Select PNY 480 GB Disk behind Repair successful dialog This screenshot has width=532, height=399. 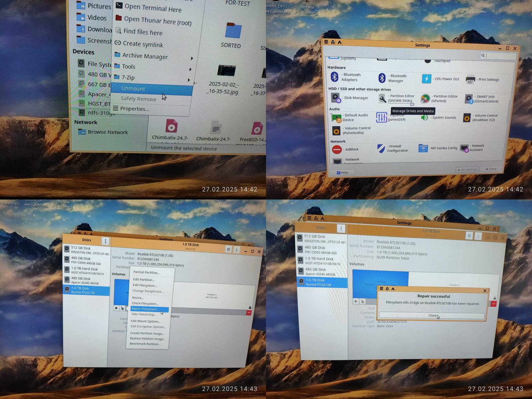tap(322, 250)
